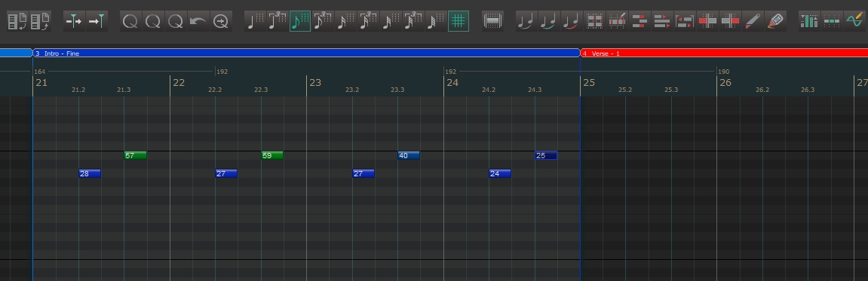This screenshot has height=281, width=868.
Task: Click the red bar right of divider icon
Action: (731, 22)
